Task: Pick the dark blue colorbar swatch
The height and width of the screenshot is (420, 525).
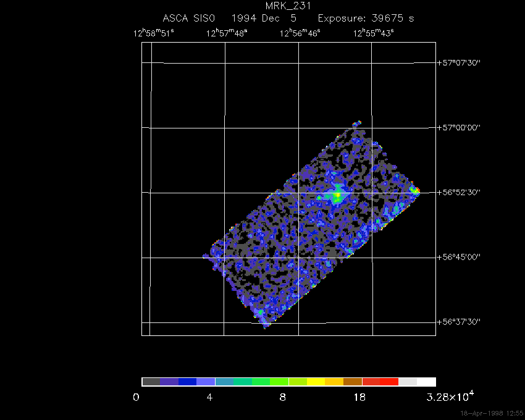Action: pos(188,382)
